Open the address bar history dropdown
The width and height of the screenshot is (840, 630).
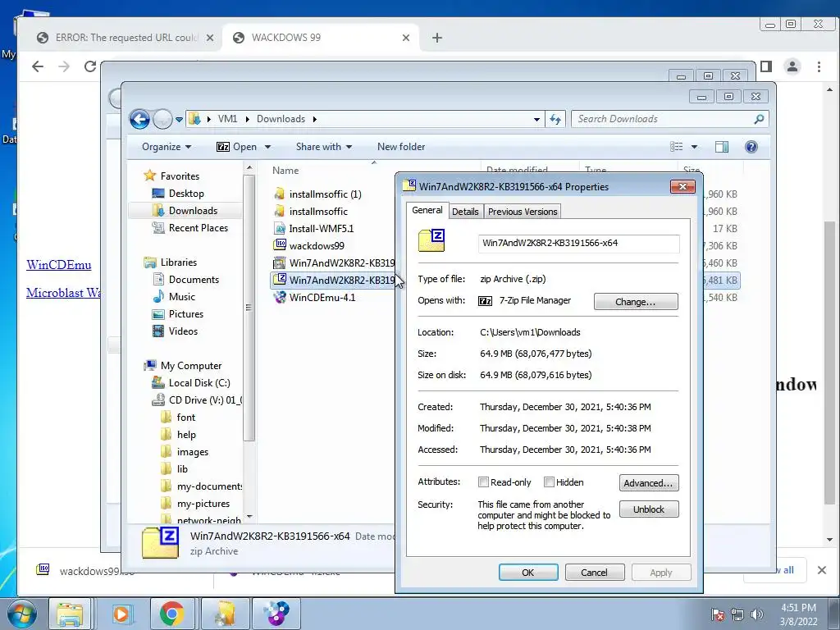pos(536,120)
